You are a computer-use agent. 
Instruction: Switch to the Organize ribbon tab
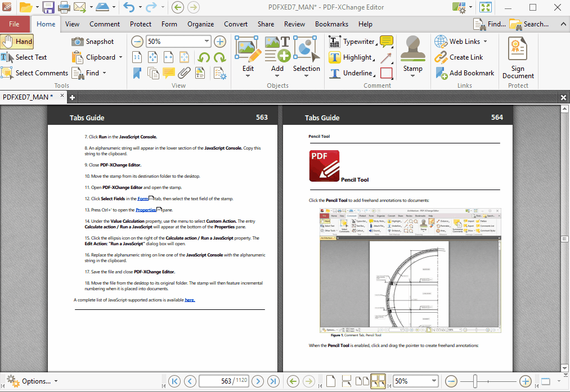coord(201,24)
